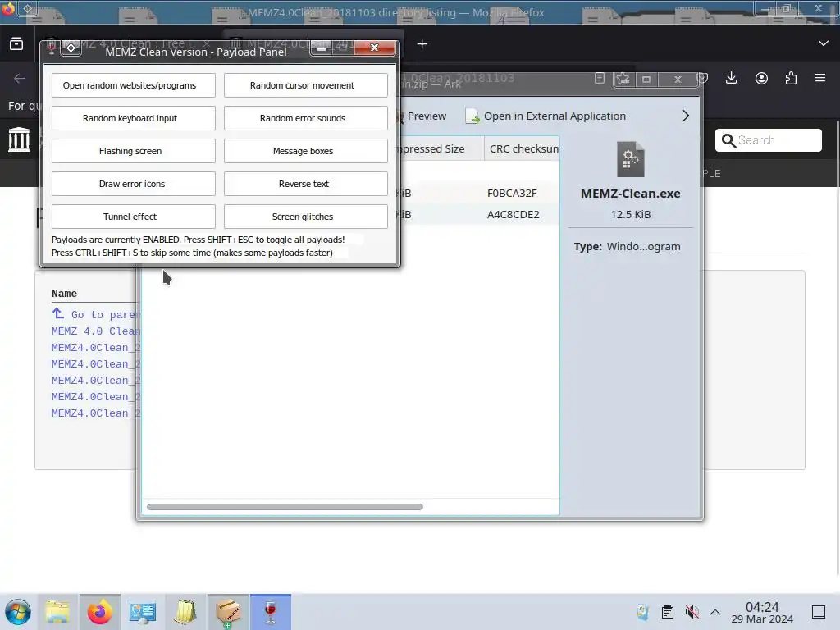This screenshot has width=840, height=630.
Task: Select the A4C8CDE2 checksum row in Ark
Action: 479,214
